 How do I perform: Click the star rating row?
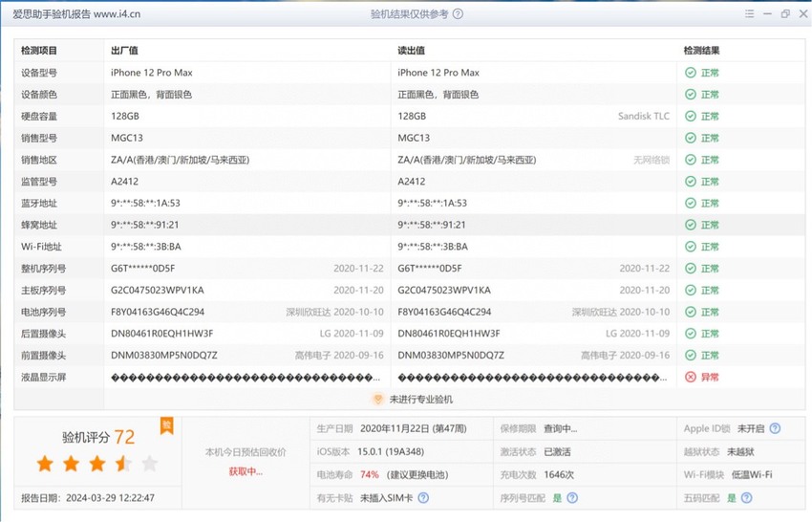point(97,464)
